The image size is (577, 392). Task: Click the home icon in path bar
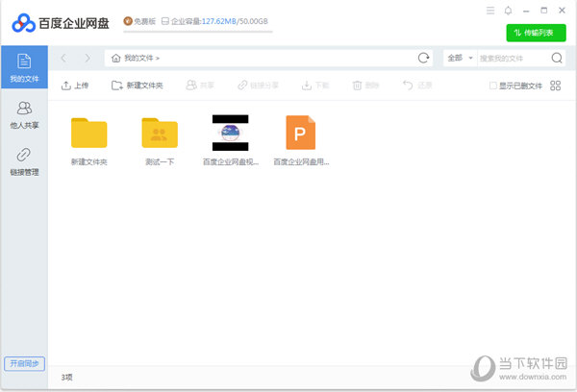(x=116, y=58)
